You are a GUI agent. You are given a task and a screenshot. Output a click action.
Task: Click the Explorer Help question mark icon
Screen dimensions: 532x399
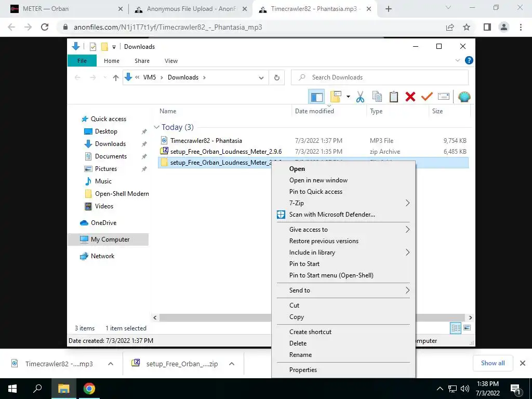[469, 60]
